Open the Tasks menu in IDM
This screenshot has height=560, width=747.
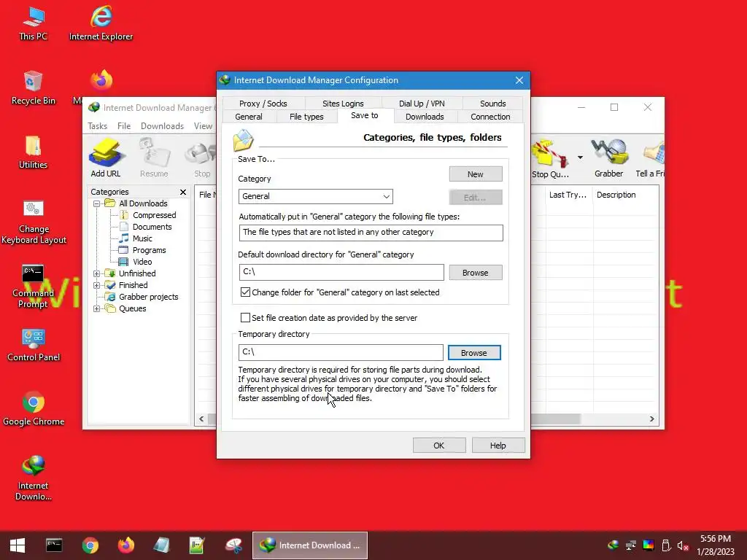point(98,126)
